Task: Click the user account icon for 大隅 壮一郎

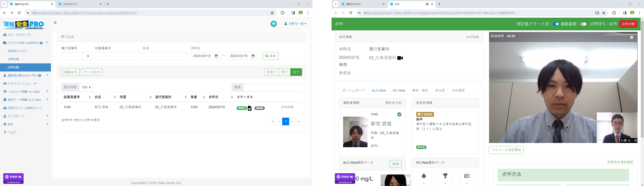Action: tap(286, 24)
